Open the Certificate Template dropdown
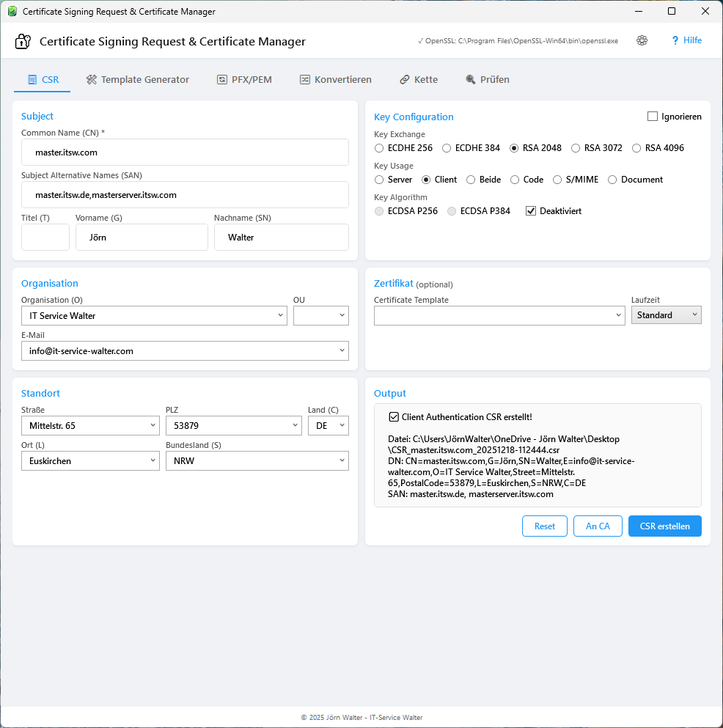 coord(499,315)
